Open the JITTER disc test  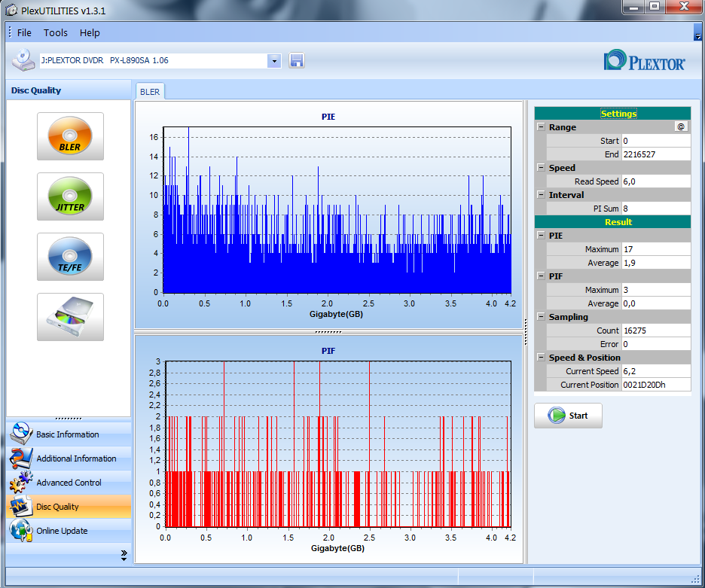(70, 197)
